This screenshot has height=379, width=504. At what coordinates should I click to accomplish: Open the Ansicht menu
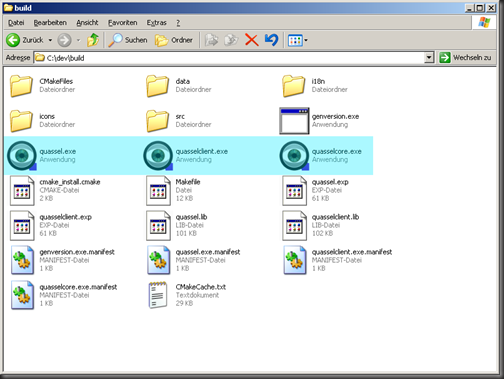(87, 23)
